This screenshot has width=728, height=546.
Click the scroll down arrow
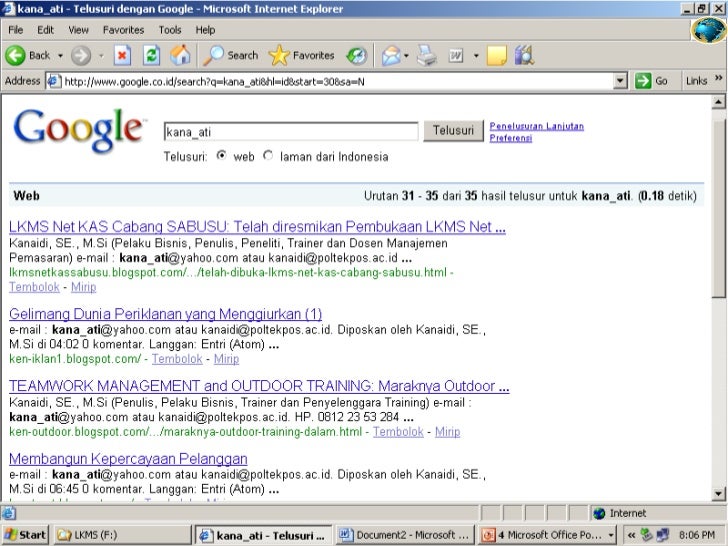718,494
